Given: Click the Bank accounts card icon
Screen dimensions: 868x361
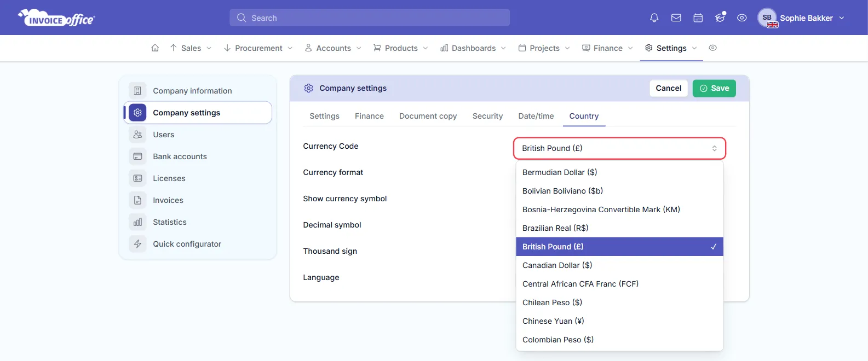Looking at the screenshot, I should pyautogui.click(x=137, y=156).
